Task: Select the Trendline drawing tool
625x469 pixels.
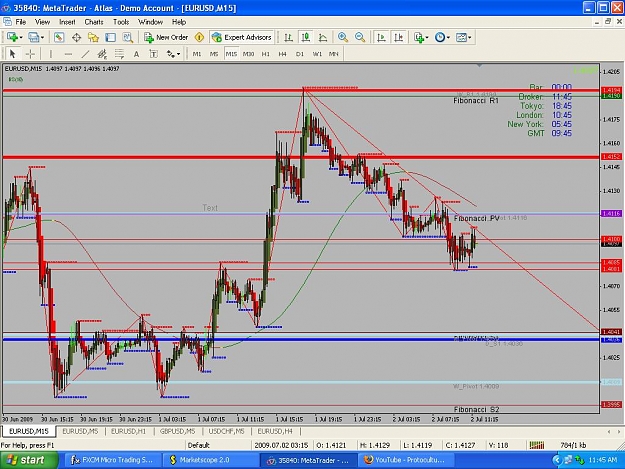Action: [85, 54]
